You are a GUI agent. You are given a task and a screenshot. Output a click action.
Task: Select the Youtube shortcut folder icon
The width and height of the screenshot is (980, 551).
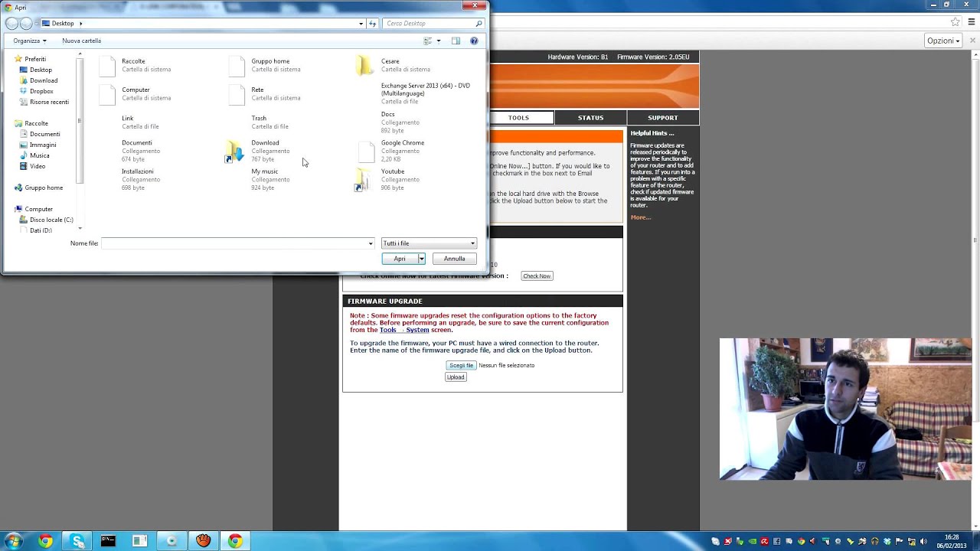[363, 181]
